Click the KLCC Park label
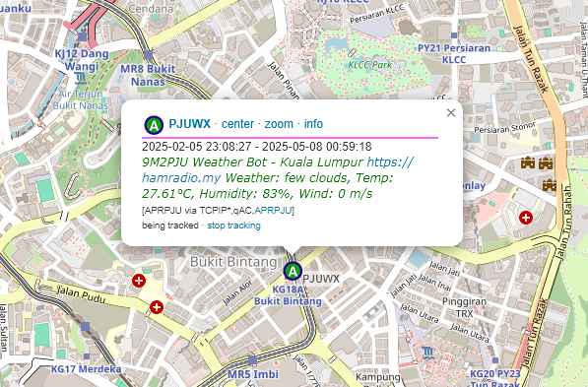Image resolution: width=588 pixels, height=387 pixels. pyautogui.click(x=369, y=65)
